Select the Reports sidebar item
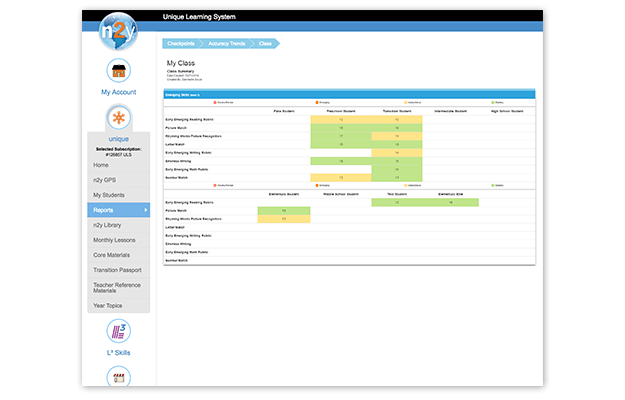625x400 pixels. click(x=118, y=210)
